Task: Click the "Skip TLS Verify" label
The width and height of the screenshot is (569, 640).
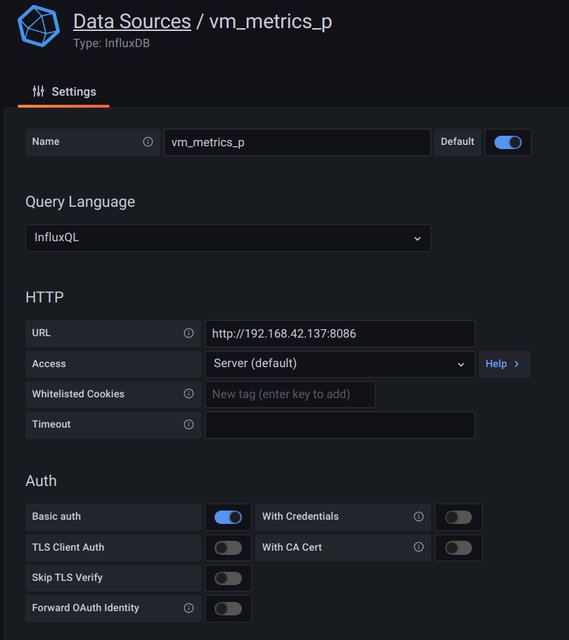Action: click(x=67, y=578)
